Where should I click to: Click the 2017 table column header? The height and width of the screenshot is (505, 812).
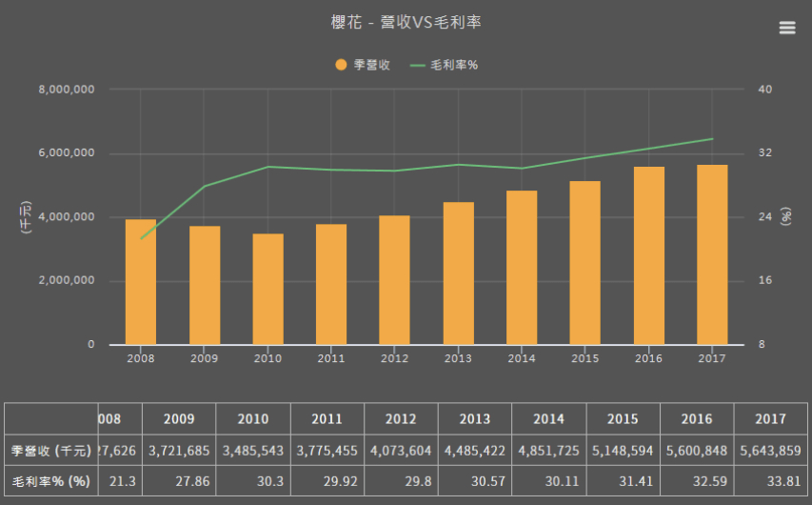click(770, 419)
